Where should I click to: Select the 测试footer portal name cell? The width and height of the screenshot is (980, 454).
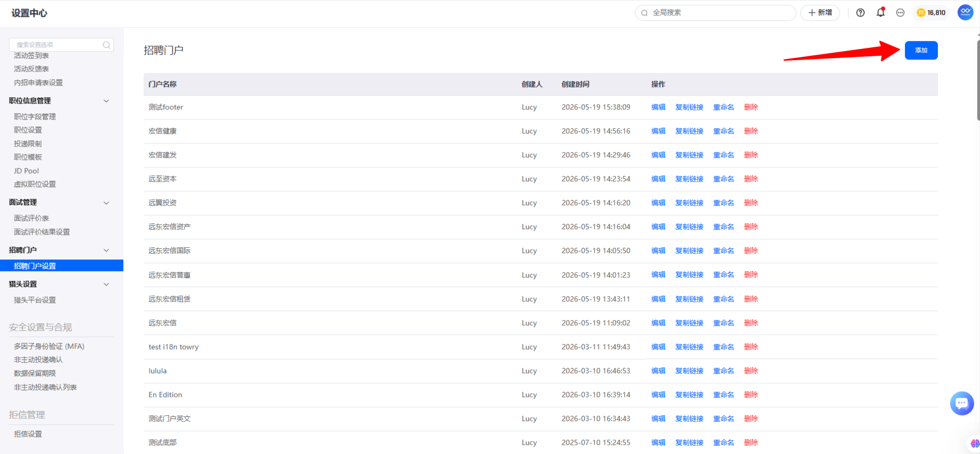click(165, 107)
